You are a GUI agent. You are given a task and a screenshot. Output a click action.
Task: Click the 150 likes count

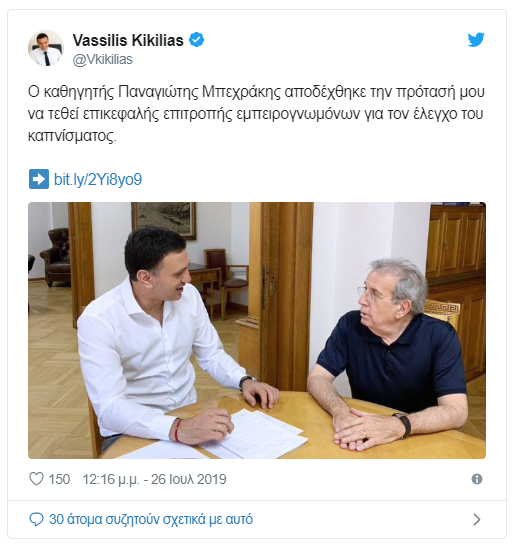[x=59, y=479]
